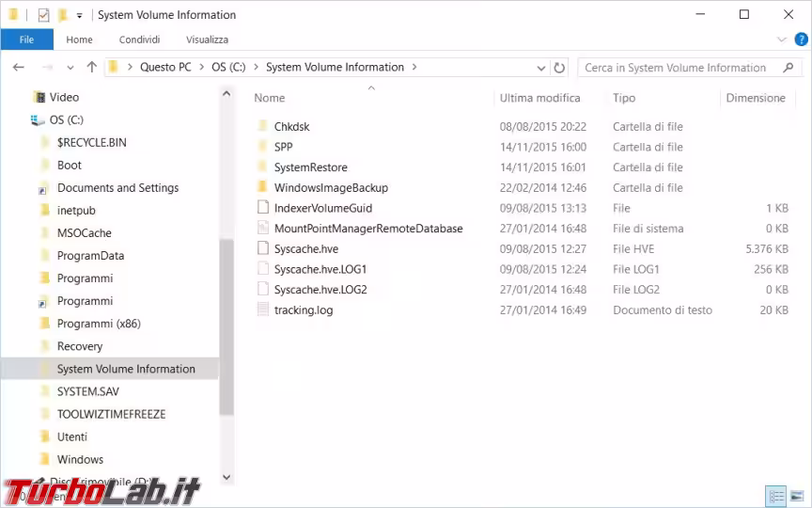Select ProgramData folder in navigation tree
Viewport: 812px width, 508px height.
pos(90,256)
